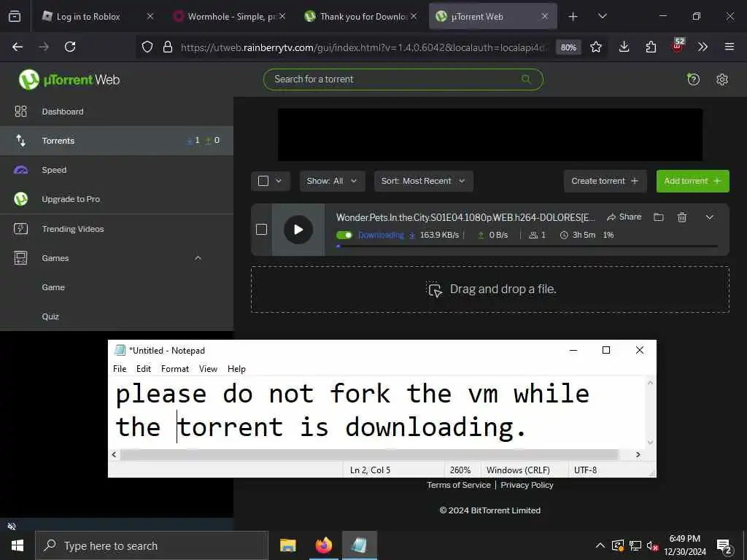Screen dimensions: 747x560
Task: Click the Drag and drop a file area
Action: pyautogui.click(x=489, y=289)
